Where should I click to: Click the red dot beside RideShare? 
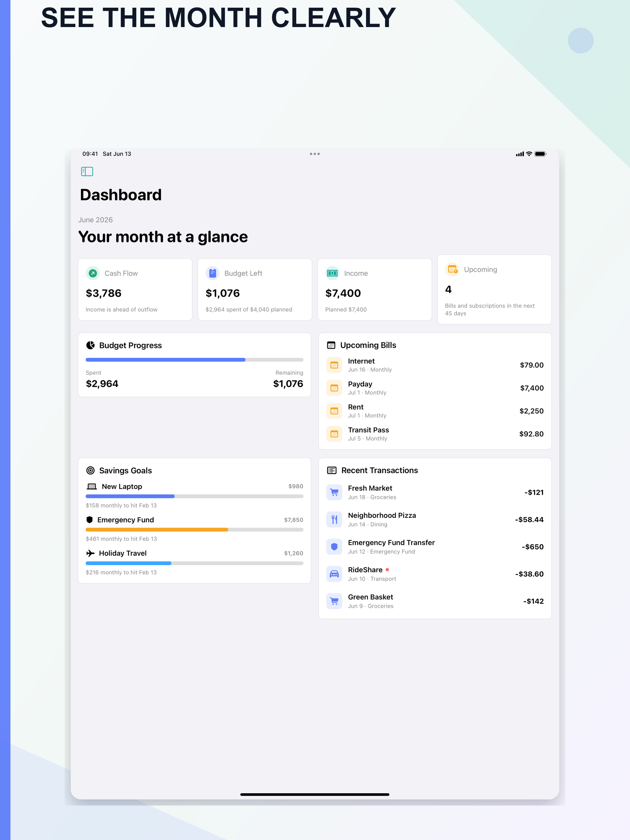coord(387,570)
